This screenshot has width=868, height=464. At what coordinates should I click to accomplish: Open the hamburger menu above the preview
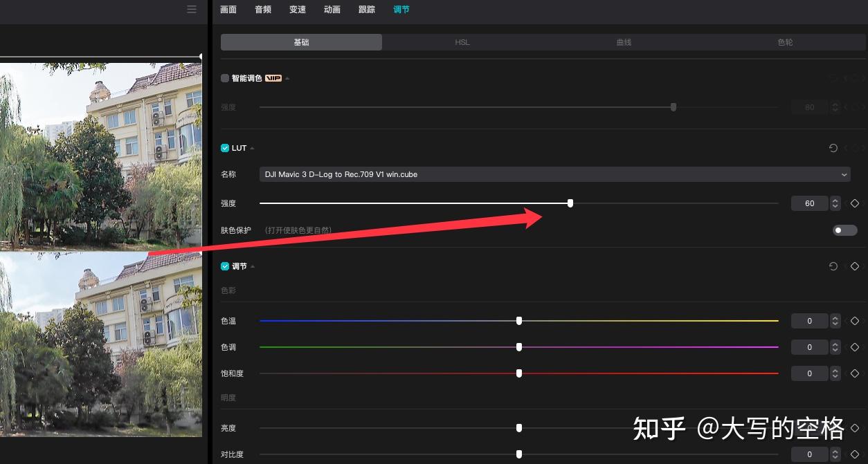[192, 9]
